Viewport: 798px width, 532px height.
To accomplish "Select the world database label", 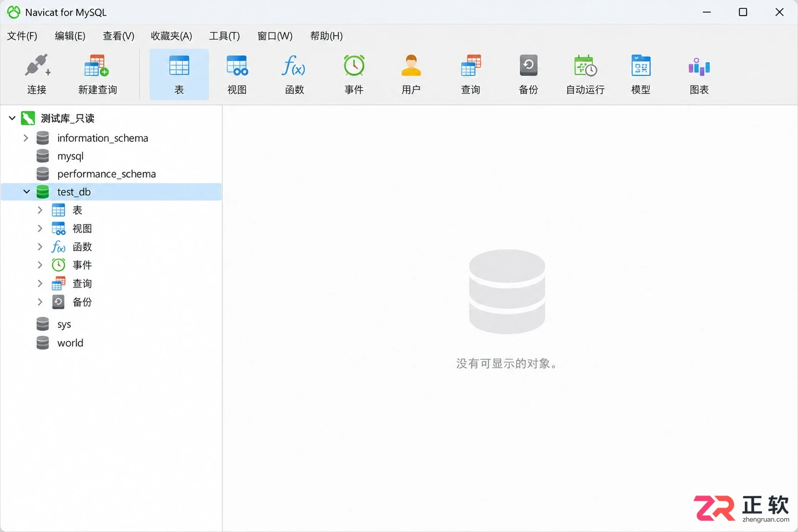I will [70, 343].
